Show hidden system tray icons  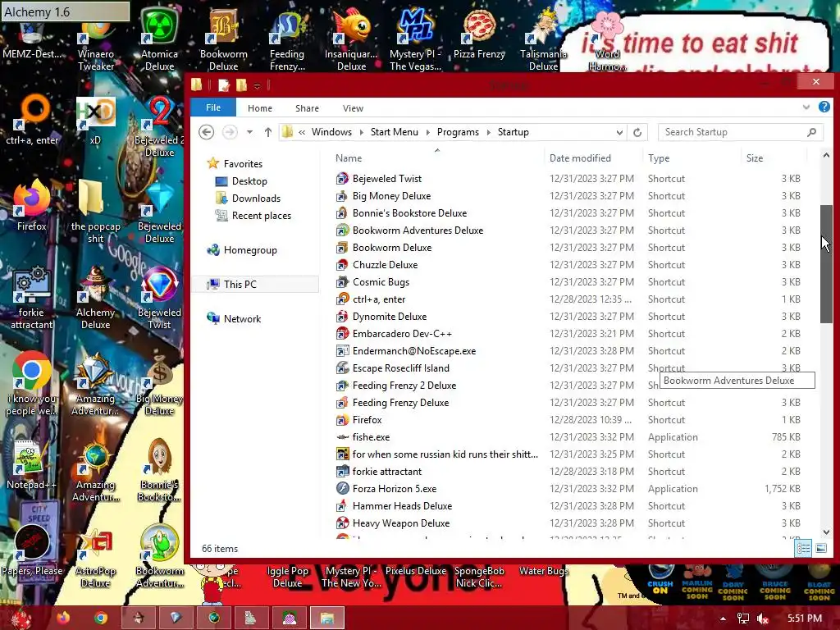(723, 619)
